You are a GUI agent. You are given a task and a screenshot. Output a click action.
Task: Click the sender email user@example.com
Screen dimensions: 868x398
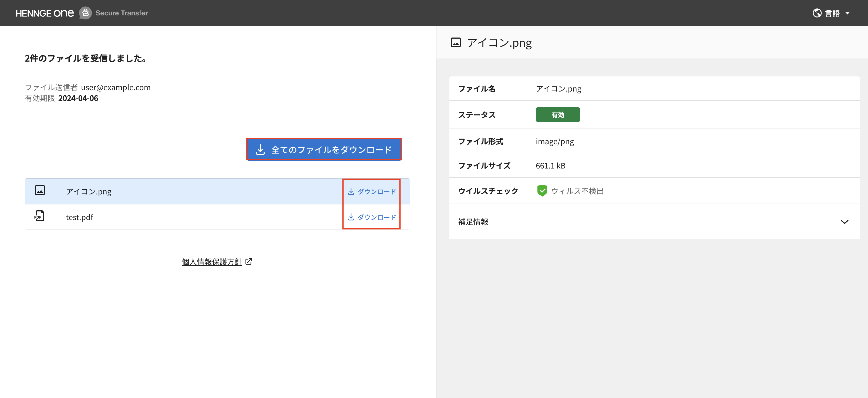[116, 88]
